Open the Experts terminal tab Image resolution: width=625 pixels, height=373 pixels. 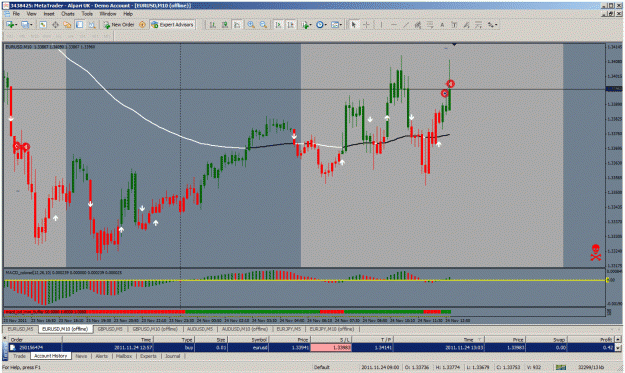(x=148, y=356)
